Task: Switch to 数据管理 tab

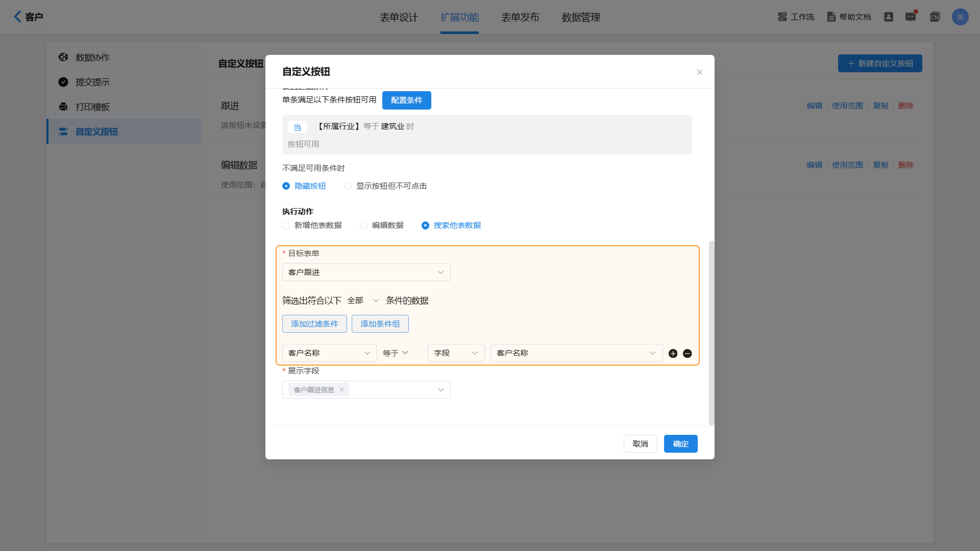Action: [x=581, y=17]
